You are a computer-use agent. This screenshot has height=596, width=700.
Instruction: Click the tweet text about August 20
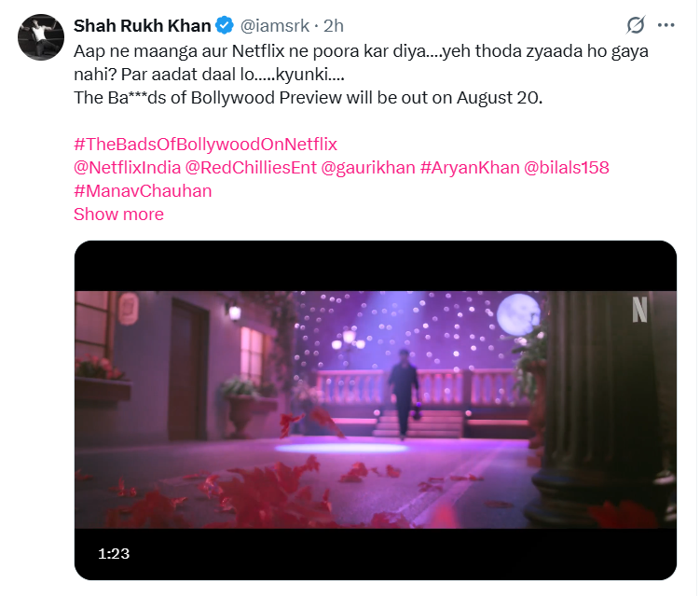[308, 97]
